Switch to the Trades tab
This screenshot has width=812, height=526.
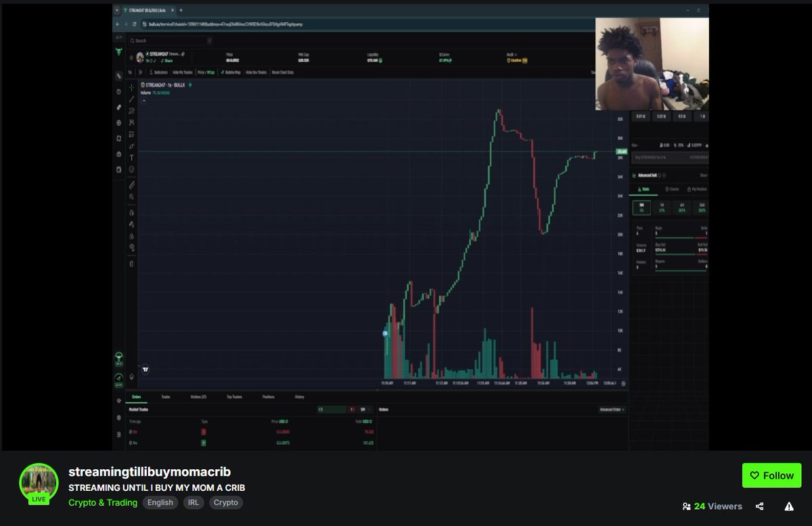coord(166,397)
